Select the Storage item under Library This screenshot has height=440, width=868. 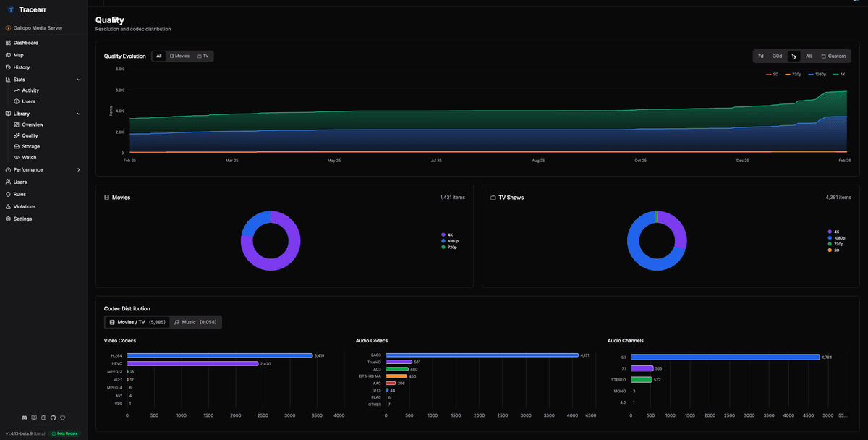(30, 146)
